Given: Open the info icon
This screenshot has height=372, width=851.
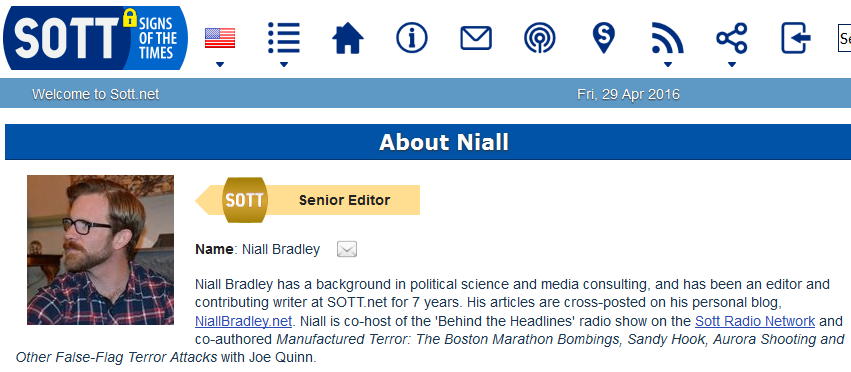Looking at the screenshot, I should (x=412, y=38).
